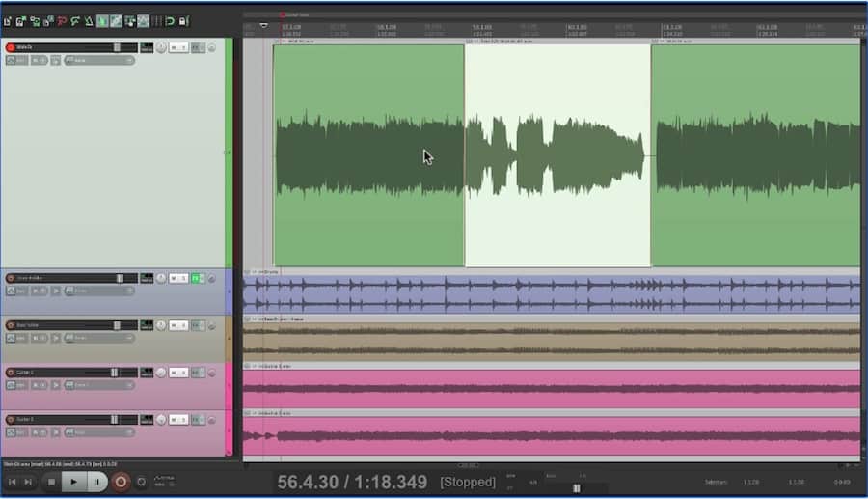Toggle the Auto-crossfade toolbar button
868x499 pixels.
pyautogui.click(x=102, y=21)
